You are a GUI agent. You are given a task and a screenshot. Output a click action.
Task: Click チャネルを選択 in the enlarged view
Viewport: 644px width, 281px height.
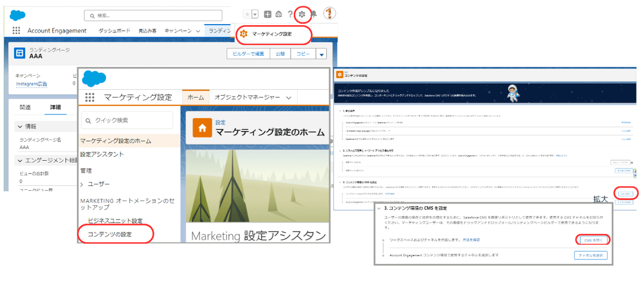pyautogui.click(x=590, y=255)
